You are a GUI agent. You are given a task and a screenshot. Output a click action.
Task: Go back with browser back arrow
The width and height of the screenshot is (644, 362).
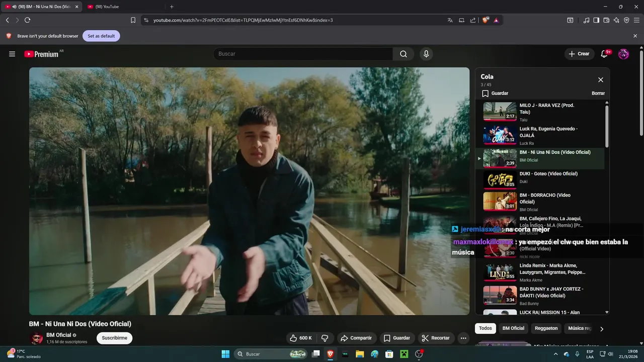point(8,20)
